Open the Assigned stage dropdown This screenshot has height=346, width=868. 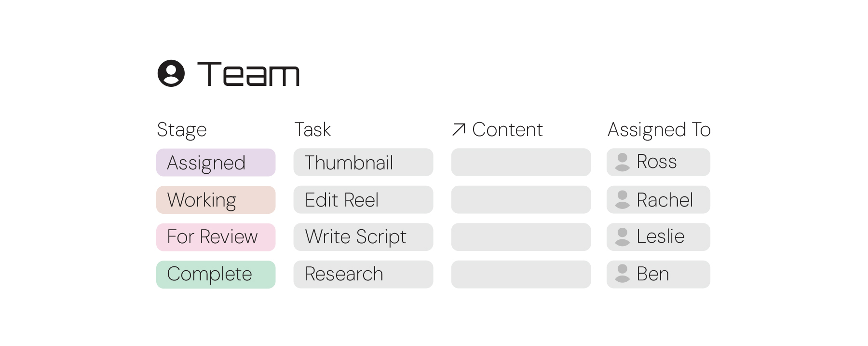tap(216, 162)
